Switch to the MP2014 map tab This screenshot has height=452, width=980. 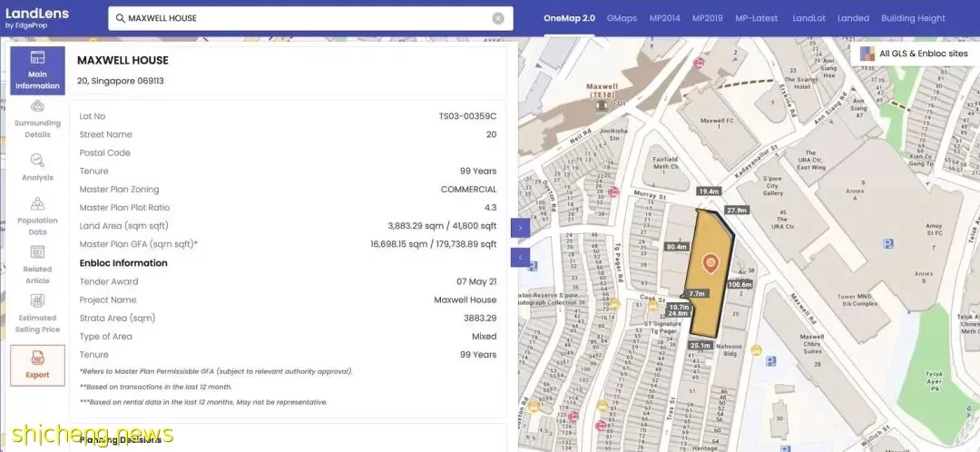point(664,18)
